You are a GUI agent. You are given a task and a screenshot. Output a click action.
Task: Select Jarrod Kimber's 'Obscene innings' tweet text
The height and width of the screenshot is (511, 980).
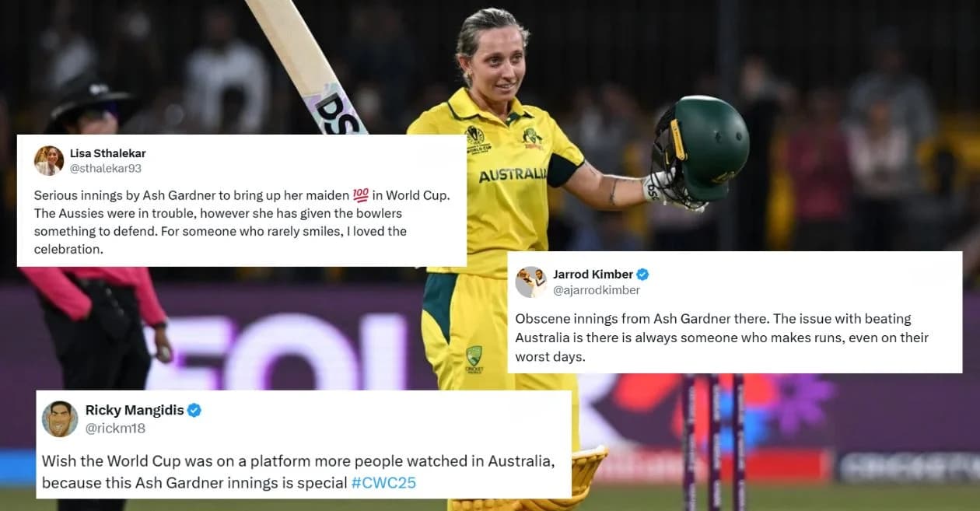point(722,338)
